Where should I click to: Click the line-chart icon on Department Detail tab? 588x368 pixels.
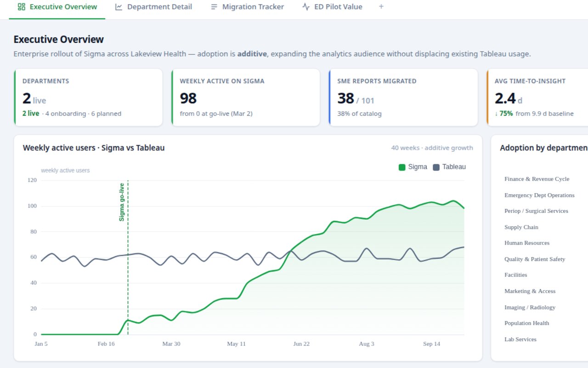click(119, 7)
